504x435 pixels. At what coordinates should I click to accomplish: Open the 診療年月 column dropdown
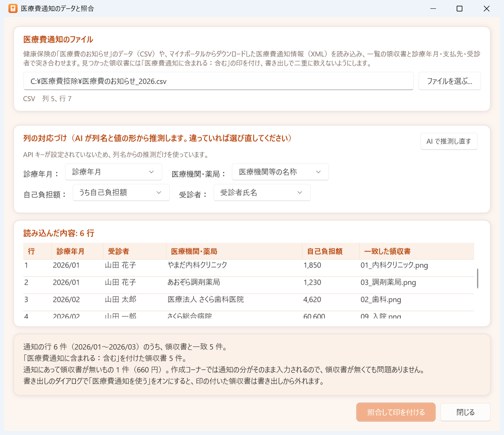click(113, 172)
